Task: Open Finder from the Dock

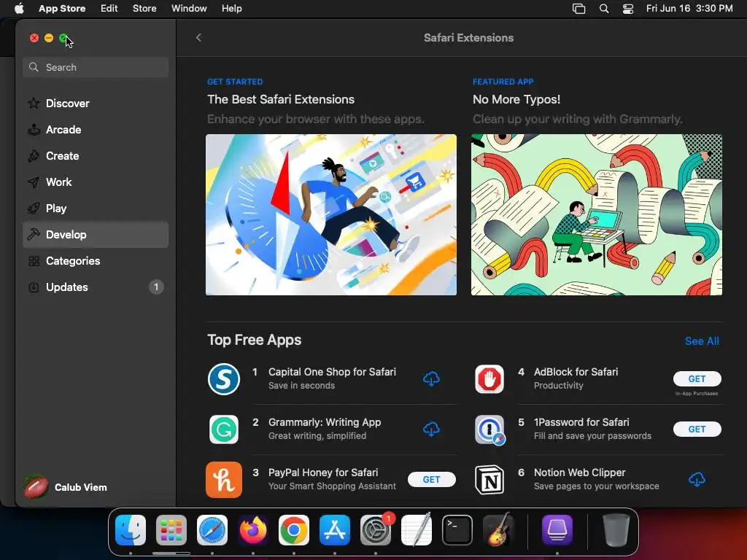Action: (131, 530)
